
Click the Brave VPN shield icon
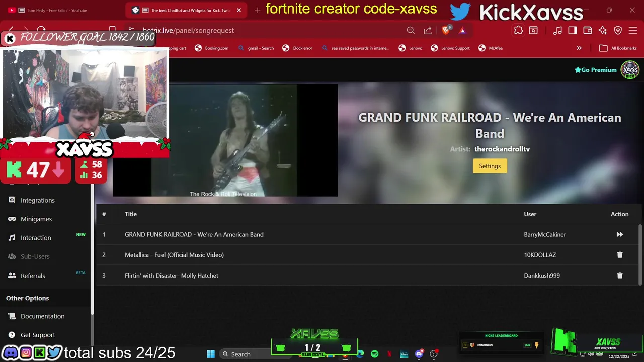[x=618, y=31]
